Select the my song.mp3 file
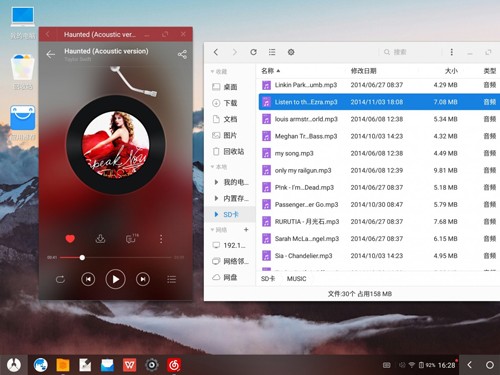Image resolution: width=500 pixels, height=375 pixels. pos(379,153)
